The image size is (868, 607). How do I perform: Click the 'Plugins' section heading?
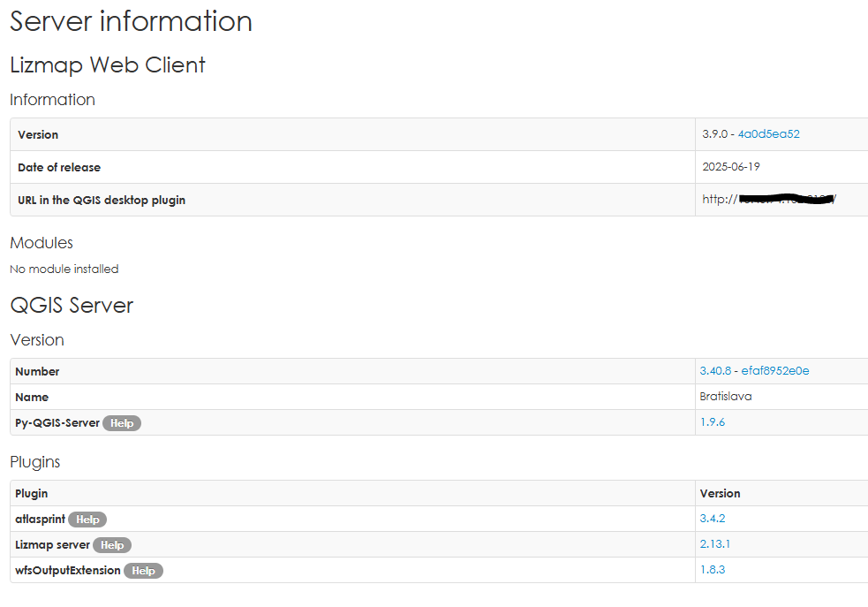(34, 462)
